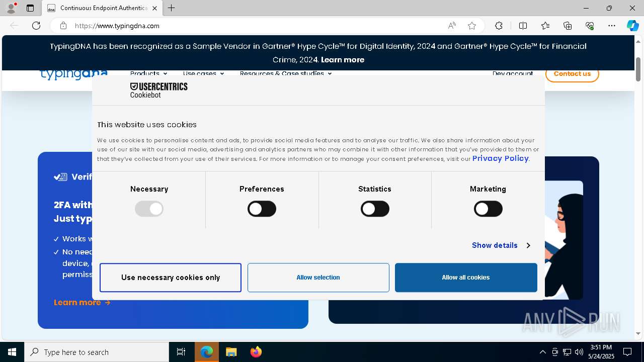The height and width of the screenshot is (362, 644).
Task: Expand the Products menu
Action: (x=148, y=73)
